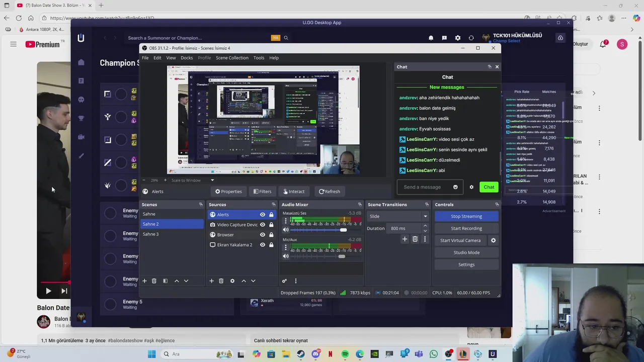Open the Docks menu in OBS
Screen dimensions: 644x362
(187, 58)
